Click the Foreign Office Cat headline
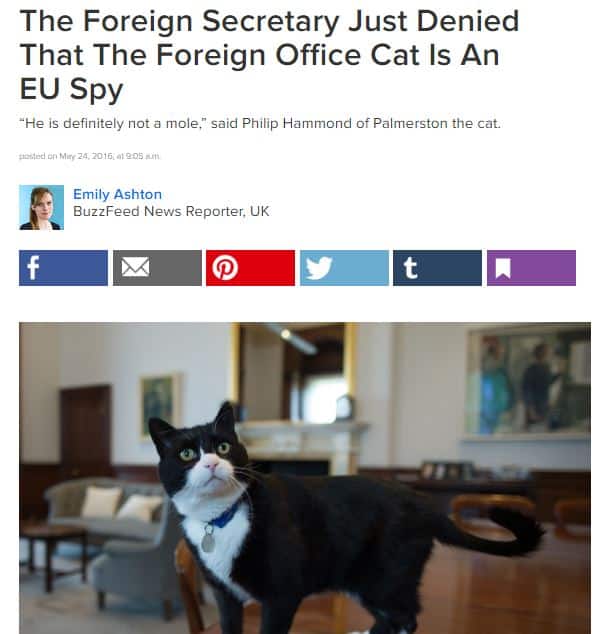This screenshot has height=634, width=607. tap(269, 55)
